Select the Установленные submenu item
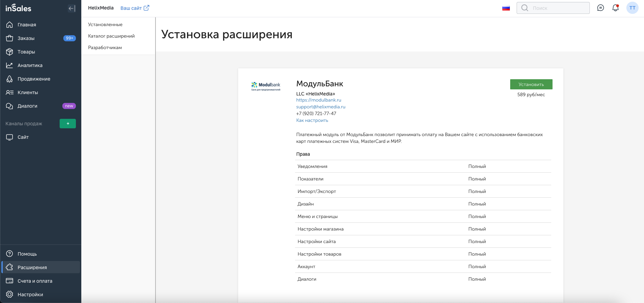 click(105, 24)
